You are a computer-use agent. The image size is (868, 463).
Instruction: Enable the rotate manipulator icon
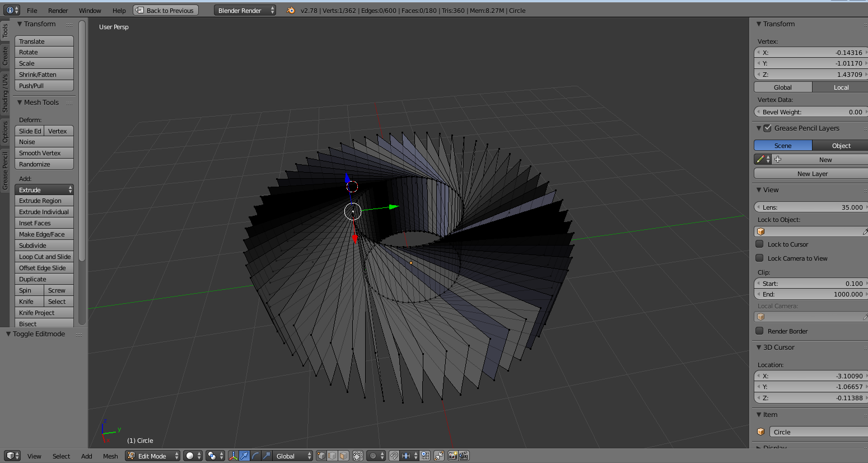[255, 456]
